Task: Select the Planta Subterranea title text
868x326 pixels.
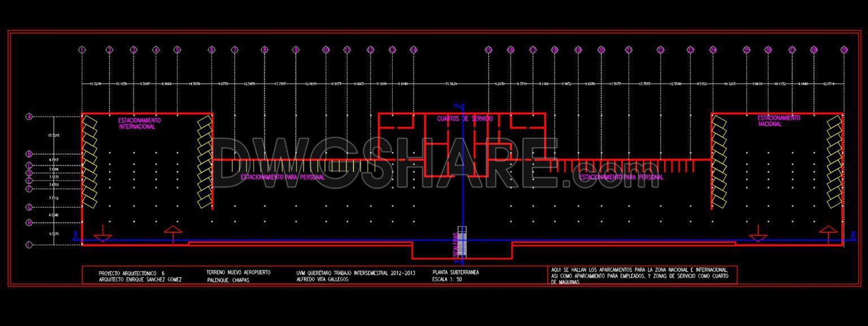Action: tap(455, 272)
